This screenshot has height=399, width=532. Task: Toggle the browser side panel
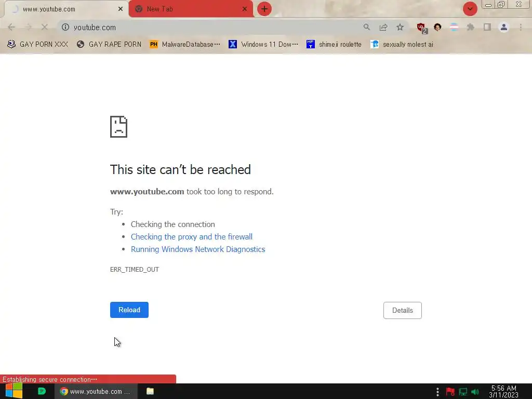(487, 27)
